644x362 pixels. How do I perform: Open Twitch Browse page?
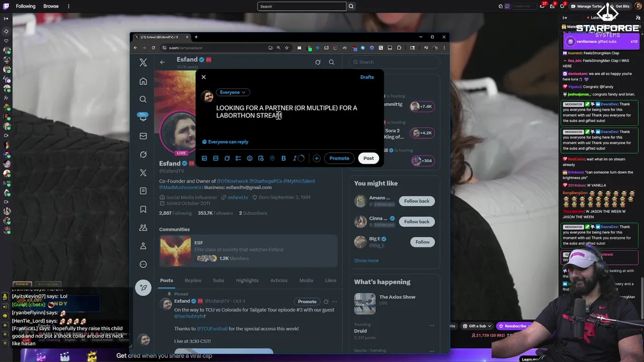(51, 6)
